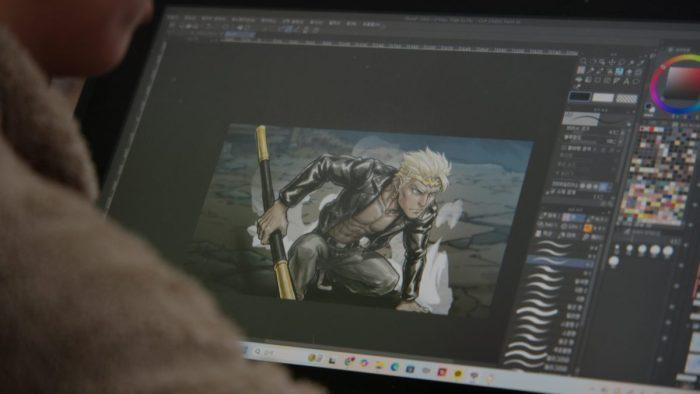
Task: Open the colorful Copilot icon on the taskbar
Action: point(364,363)
